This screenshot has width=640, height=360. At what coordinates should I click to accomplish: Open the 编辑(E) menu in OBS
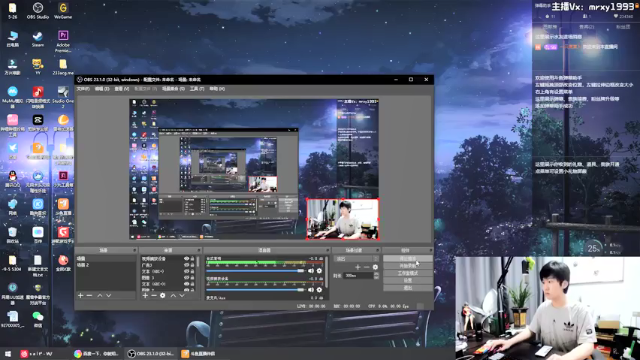tap(102, 89)
